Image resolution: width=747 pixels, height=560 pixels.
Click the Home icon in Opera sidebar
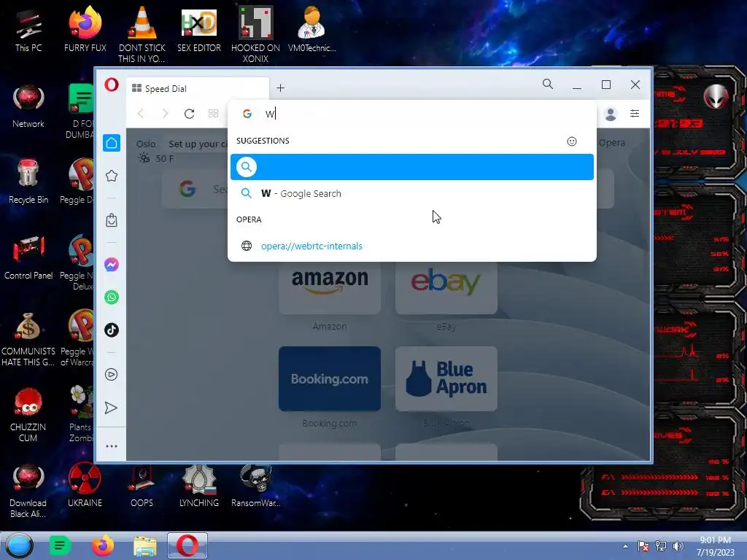[x=112, y=143]
